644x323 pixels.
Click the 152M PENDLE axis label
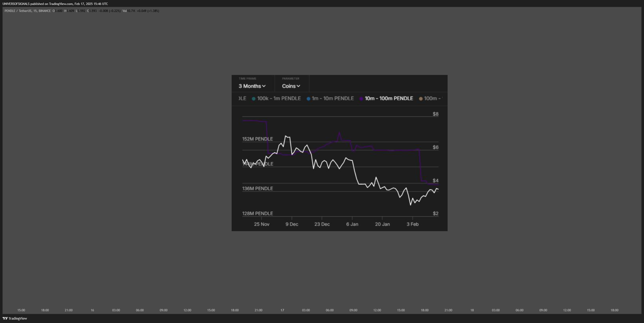tap(258, 139)
